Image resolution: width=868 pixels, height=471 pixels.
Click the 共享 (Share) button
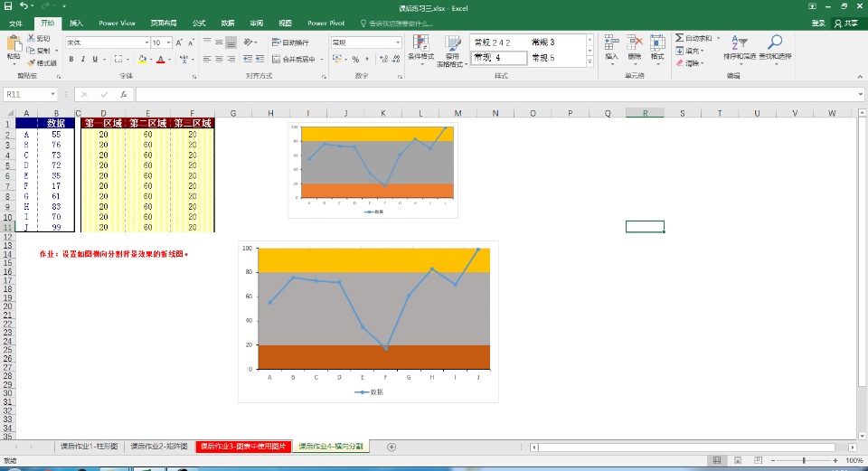847,23
